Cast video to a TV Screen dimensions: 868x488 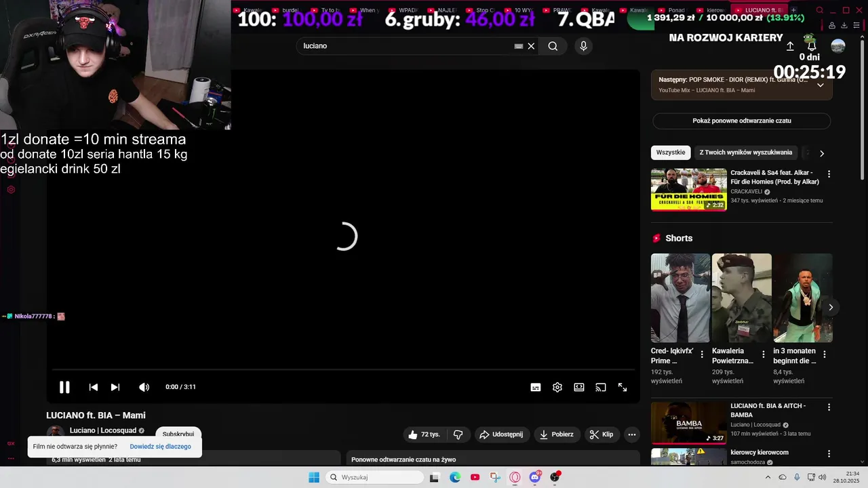tap(601, 387)
